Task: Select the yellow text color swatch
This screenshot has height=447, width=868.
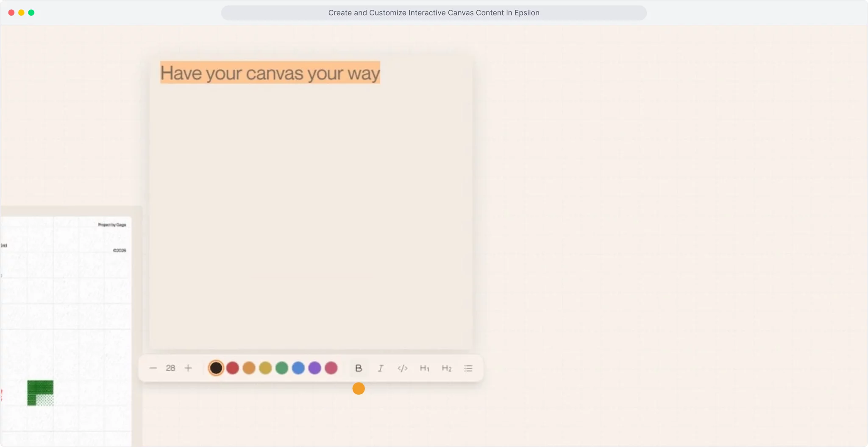Action: (x=265, y=368)
